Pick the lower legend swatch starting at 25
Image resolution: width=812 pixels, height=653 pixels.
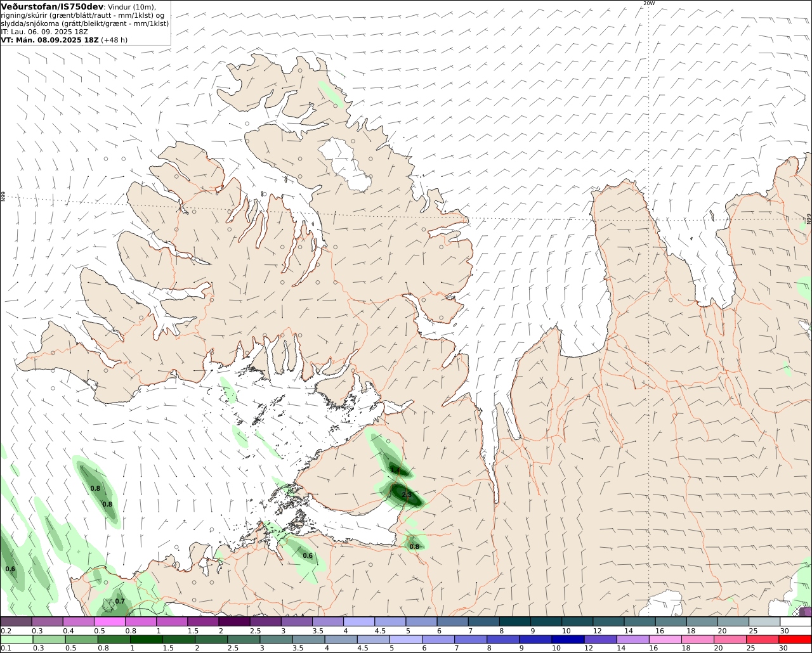pyautogui.click(x=763, y=639)
